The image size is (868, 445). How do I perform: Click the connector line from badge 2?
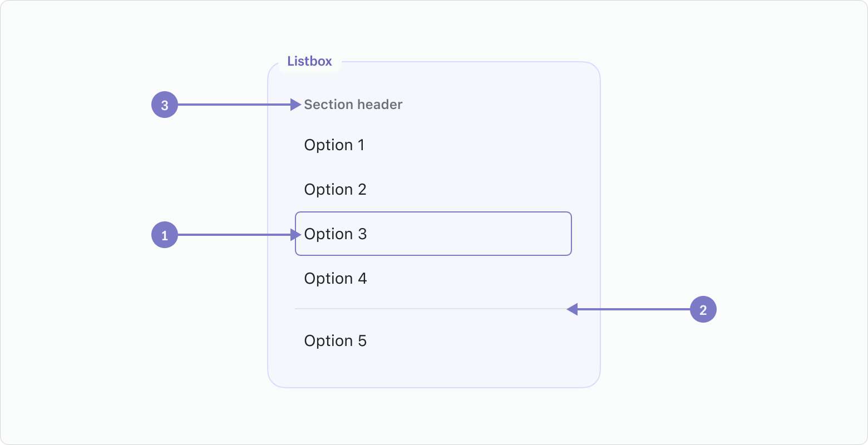634,309
